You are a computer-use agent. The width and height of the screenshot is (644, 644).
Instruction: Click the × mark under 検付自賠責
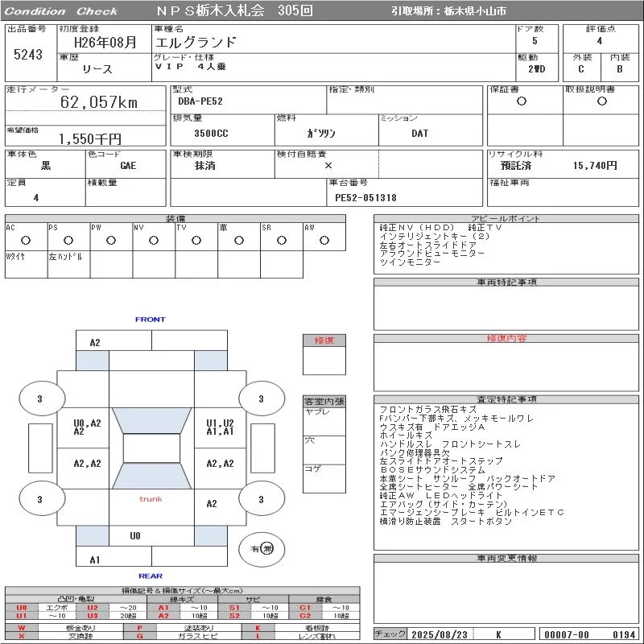point(328,166)
